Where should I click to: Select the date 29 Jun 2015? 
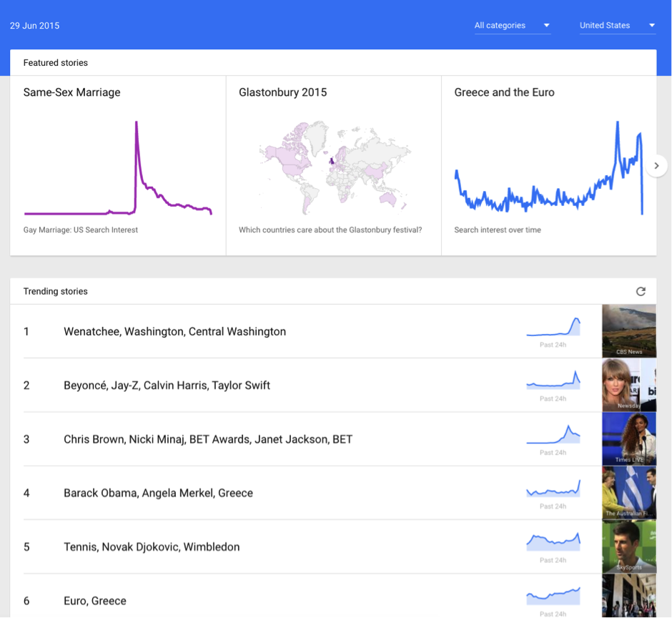pyautogui.click(x=34, y=25)
